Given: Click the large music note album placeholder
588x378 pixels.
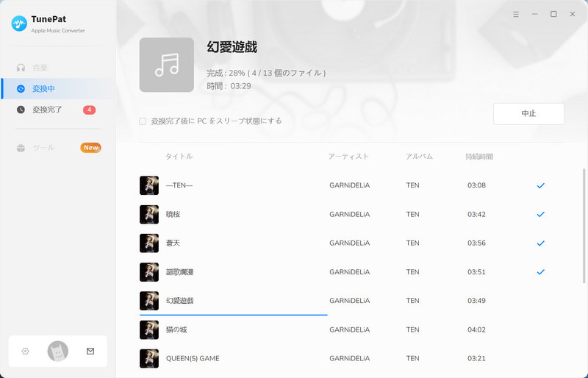Looking at the screenshot, I should point(167,65).
